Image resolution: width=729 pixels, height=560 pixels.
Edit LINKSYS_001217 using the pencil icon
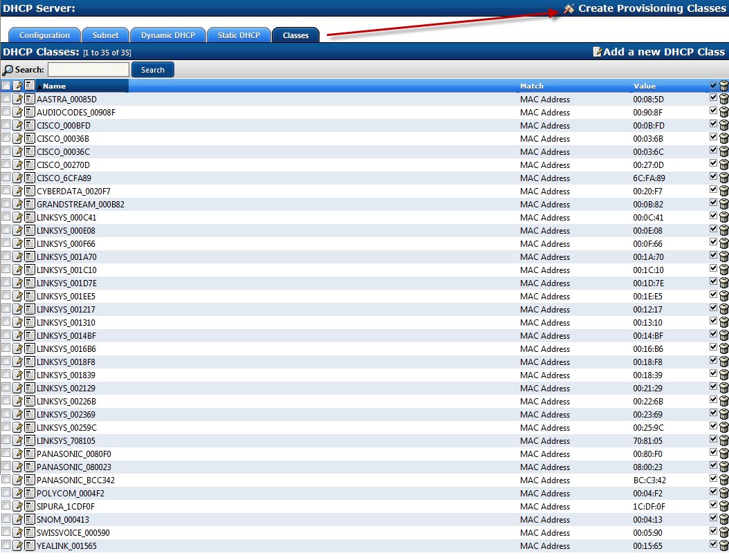click(x=18, y=309)
